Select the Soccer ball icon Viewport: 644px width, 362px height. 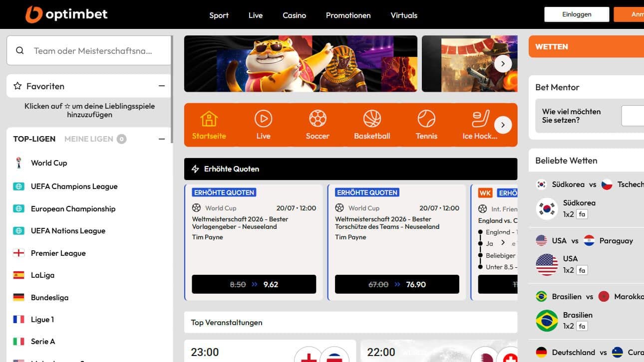[318, 119]
